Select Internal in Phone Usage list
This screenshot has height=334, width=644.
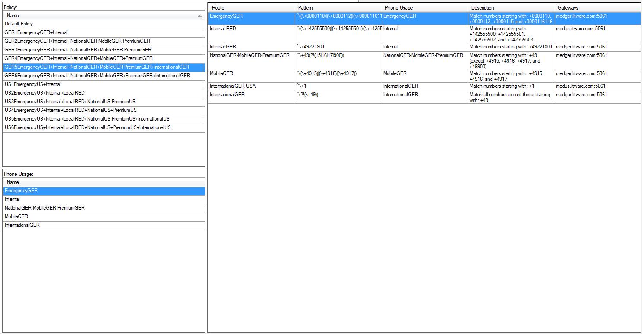pyautogui.click(x=104, y=200)
